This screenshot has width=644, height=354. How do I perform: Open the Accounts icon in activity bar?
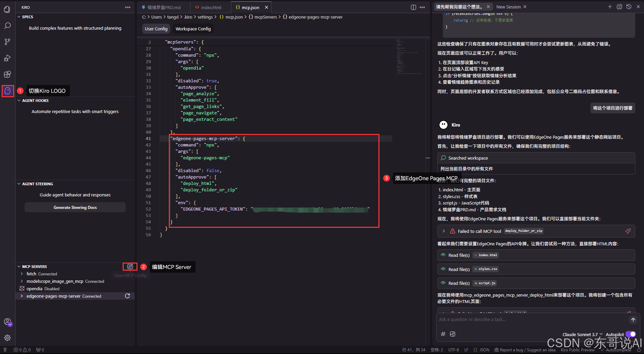pos(7,322)
